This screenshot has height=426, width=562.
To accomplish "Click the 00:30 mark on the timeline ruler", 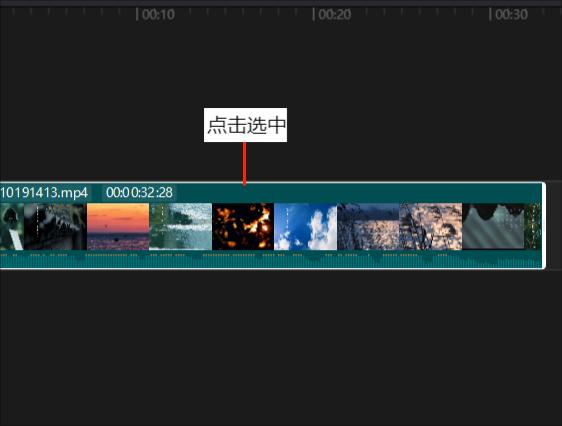I will (x=509, y=15).
